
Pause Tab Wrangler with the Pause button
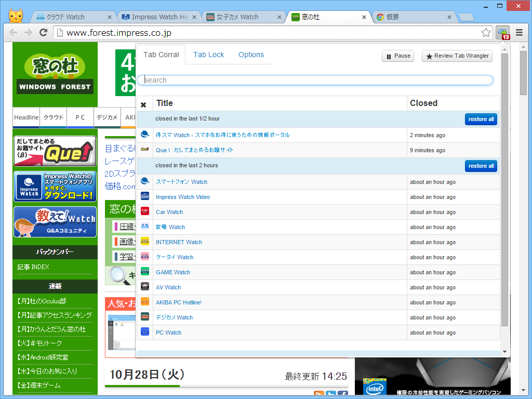[x=397, y=56]
